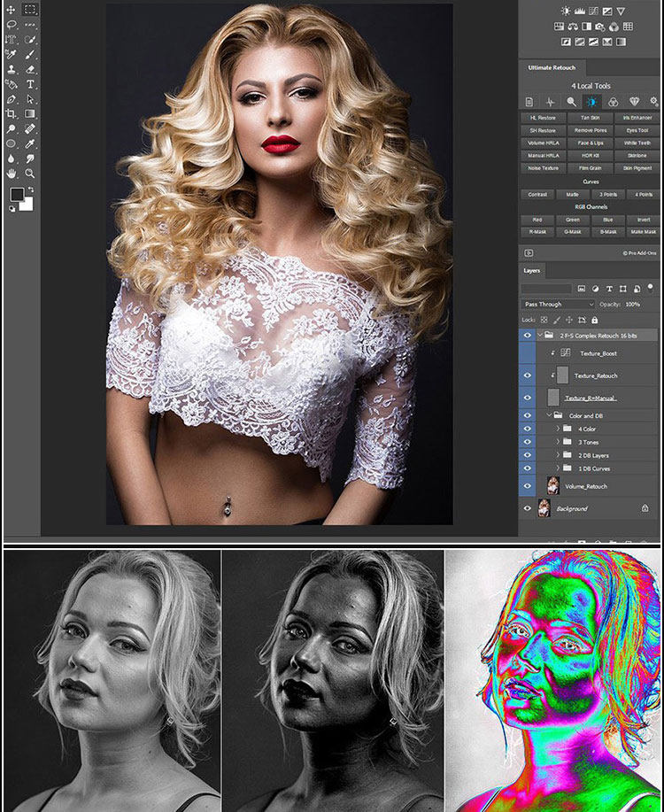
Task: Hide the Color and DB group
Action: 528,415
